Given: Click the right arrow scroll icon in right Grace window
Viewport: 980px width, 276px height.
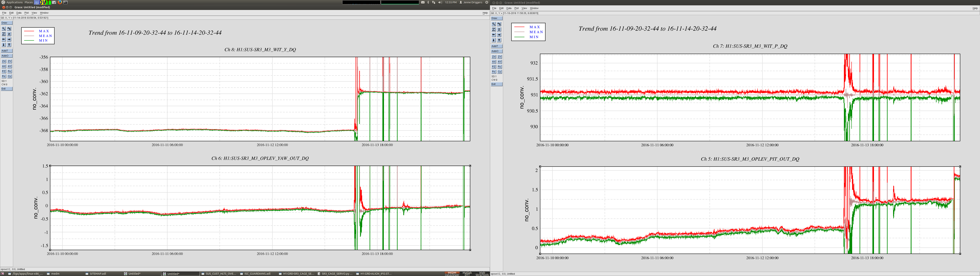Looking at the screenshot, I should 499,35.
